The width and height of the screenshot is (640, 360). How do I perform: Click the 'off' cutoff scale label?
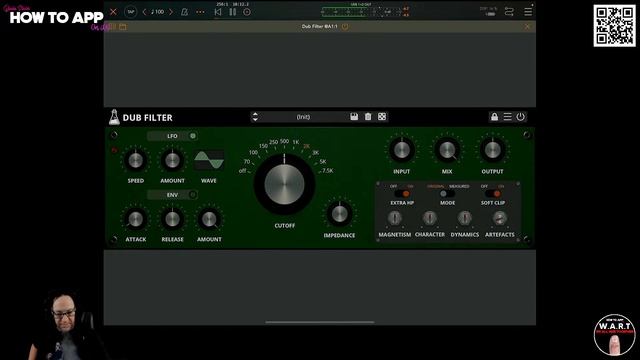(242, 171)
